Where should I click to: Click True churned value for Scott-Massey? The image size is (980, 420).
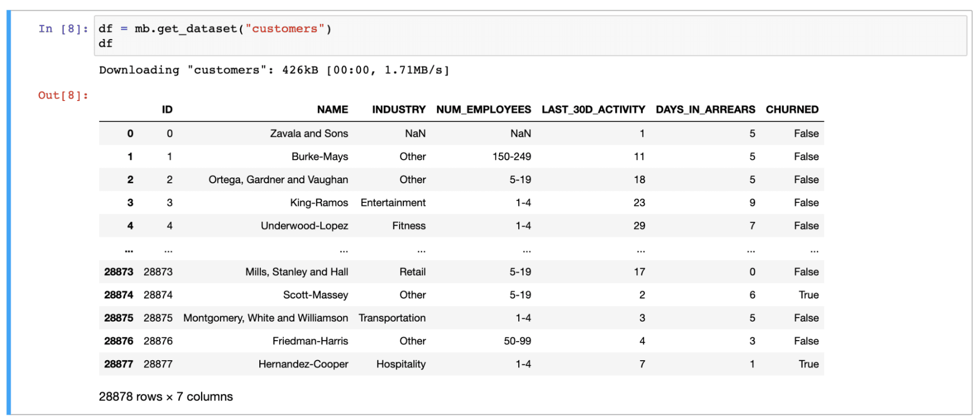(808, 295)
